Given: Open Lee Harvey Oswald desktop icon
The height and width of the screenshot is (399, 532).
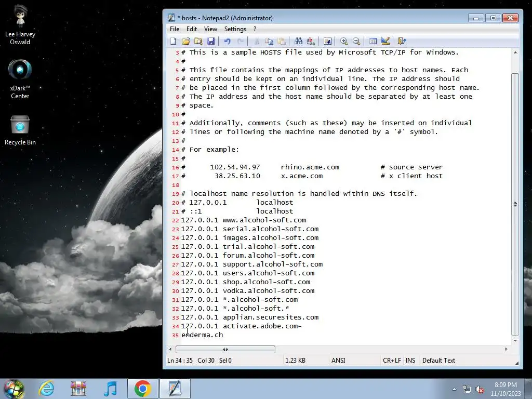Looking at the screenshot, I should (x=20, y=25).
